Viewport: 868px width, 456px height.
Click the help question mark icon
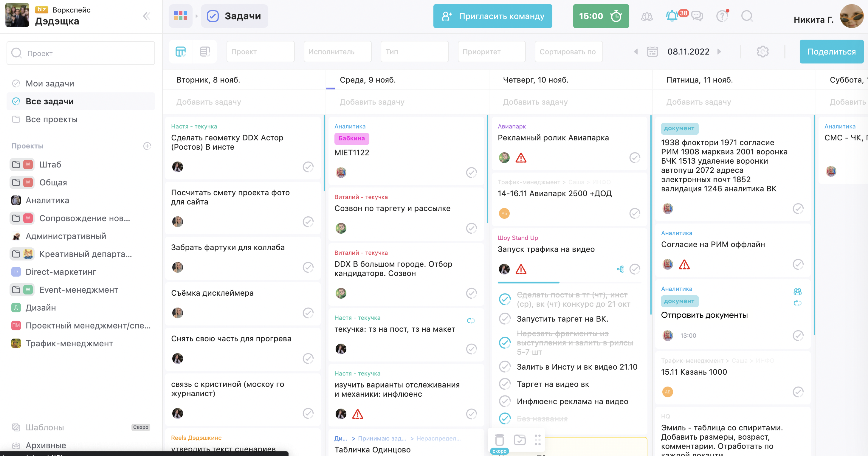pyautogui.click(x=722, y=16)
